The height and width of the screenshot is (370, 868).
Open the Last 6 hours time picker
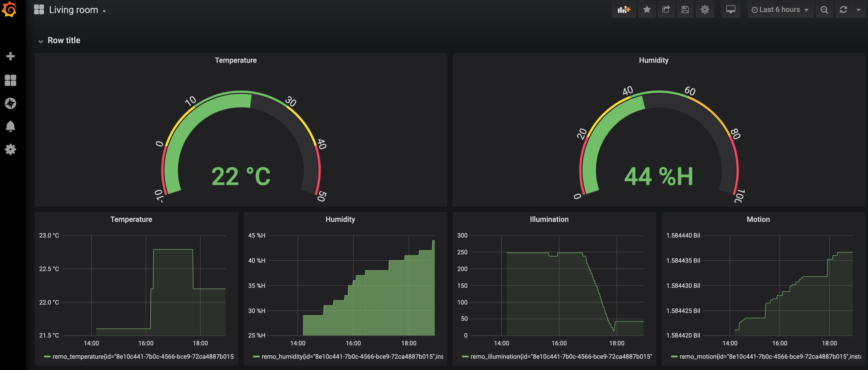click(780, 10)
